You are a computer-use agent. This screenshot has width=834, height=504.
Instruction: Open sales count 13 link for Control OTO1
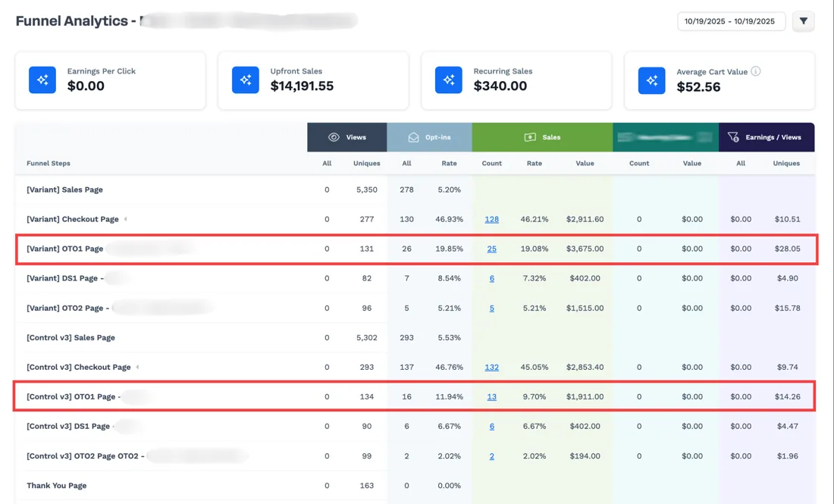[491, 396]
